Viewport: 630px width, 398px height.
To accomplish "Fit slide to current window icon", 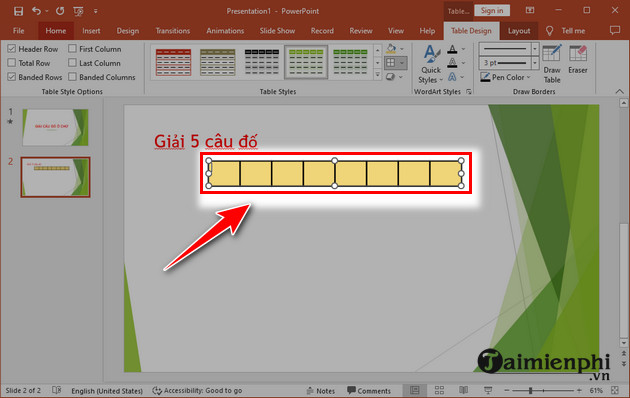I will pyautogui.click(x=615, y=390).
